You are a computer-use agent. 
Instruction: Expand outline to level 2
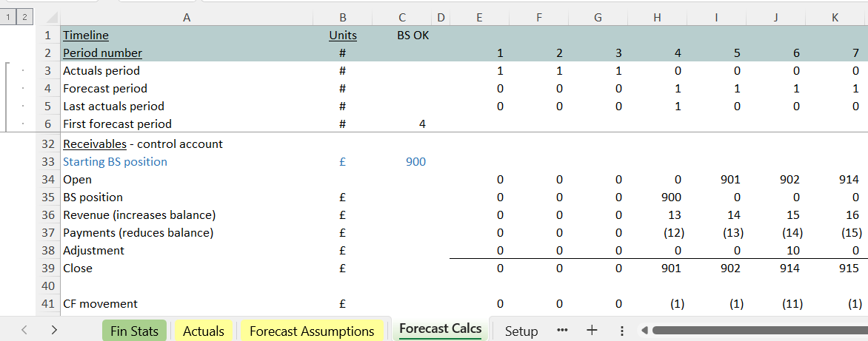[x=24, y=16]
